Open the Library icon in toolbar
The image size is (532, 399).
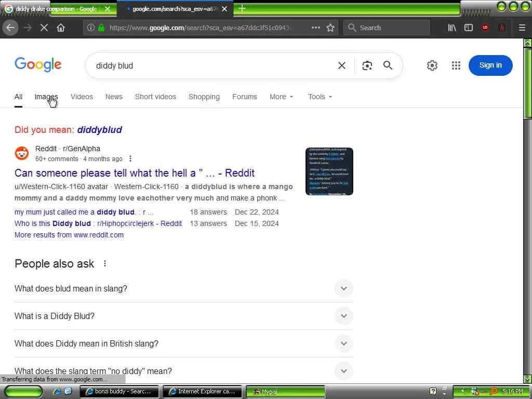452,28
